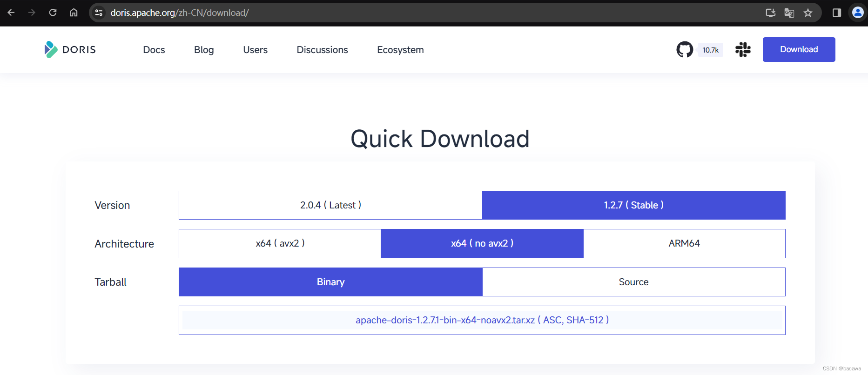The image size is (868, 375).
Task: Click the Architecture label
Action: [x=124, y=244]
